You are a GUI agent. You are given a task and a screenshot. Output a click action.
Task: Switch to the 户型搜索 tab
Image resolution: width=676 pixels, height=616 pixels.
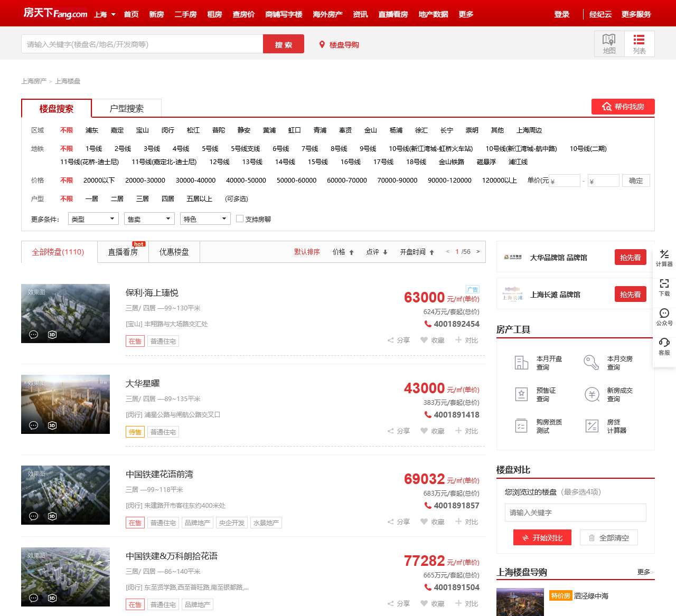(127, 108)
